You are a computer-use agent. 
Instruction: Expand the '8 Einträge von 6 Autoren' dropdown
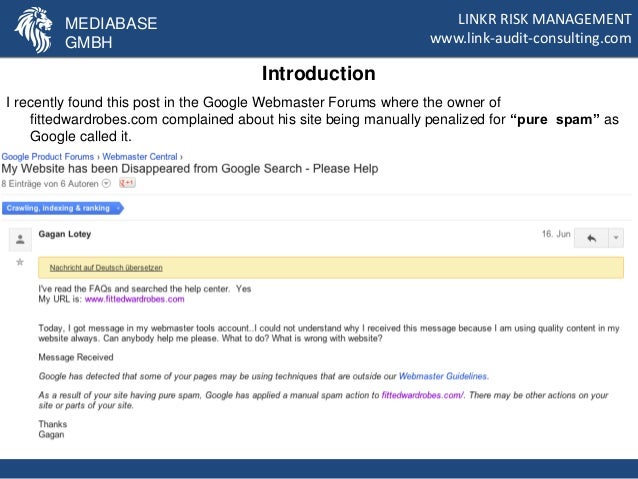(x=106, y=184)
